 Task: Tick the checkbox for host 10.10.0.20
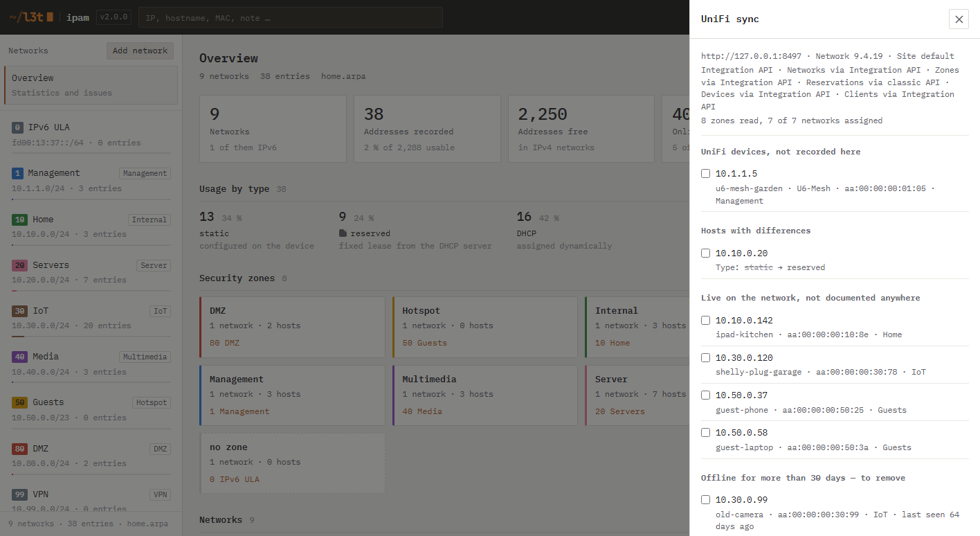[x=705, y=253]
